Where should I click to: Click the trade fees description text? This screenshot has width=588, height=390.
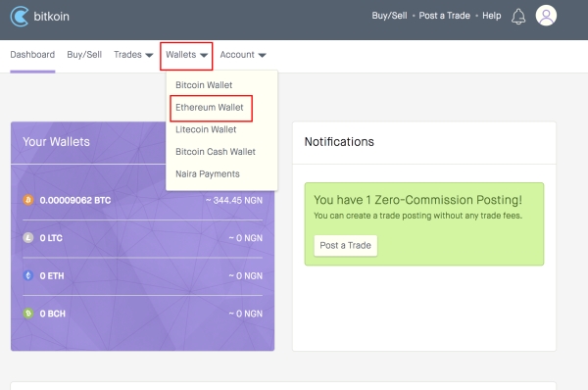[x=417, y=216]
